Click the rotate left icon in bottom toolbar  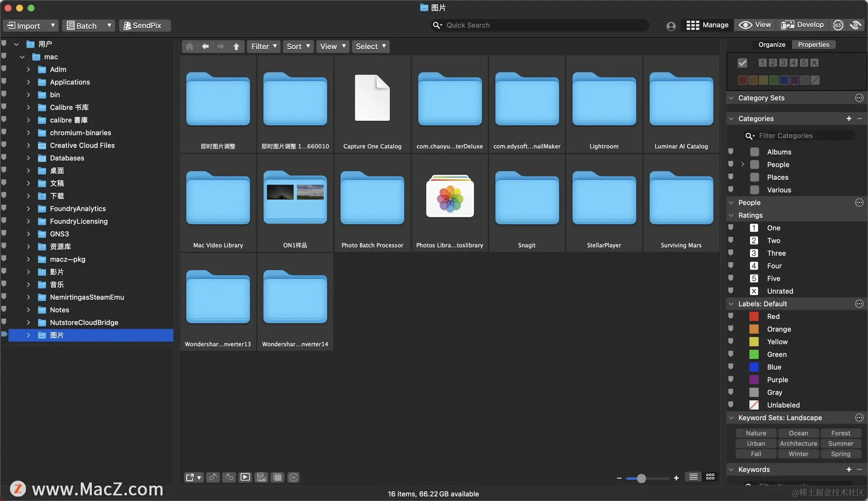point(213,477)
